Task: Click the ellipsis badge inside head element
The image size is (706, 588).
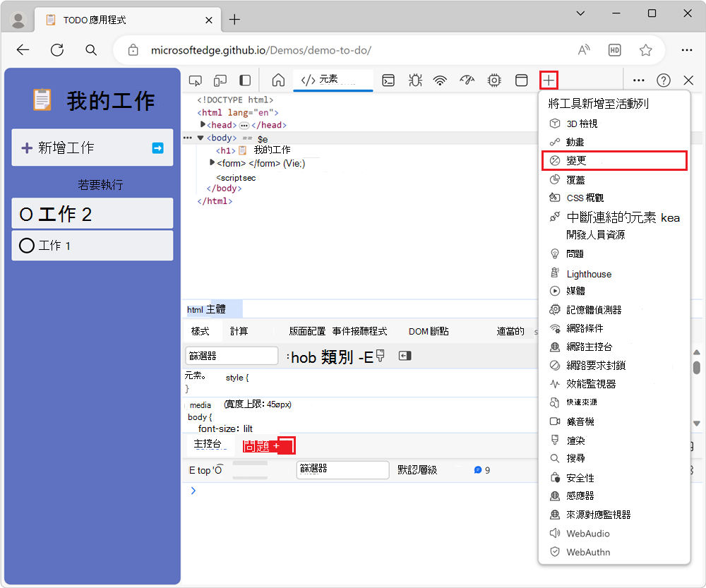Action: pyautogui.click(x=244, y=125)
